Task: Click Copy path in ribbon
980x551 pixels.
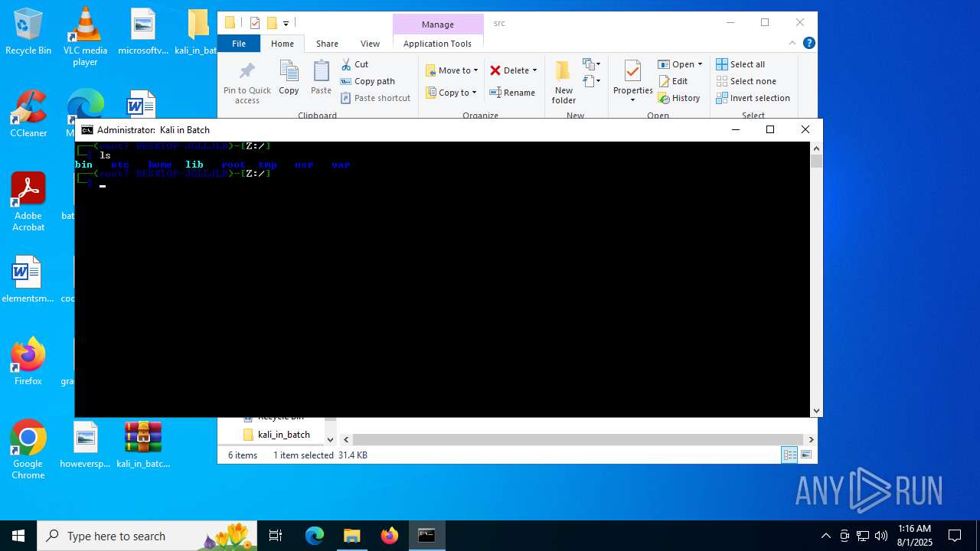Action: (367, 81)
